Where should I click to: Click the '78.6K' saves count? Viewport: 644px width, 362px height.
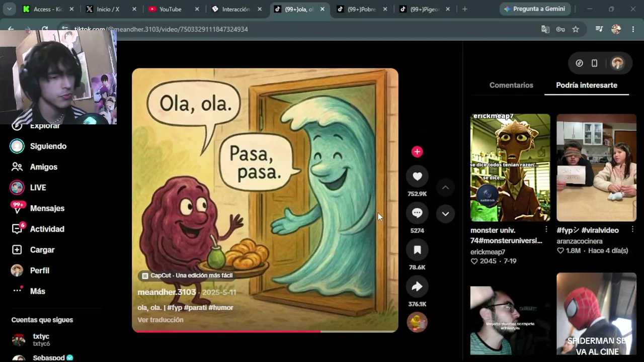417,267
